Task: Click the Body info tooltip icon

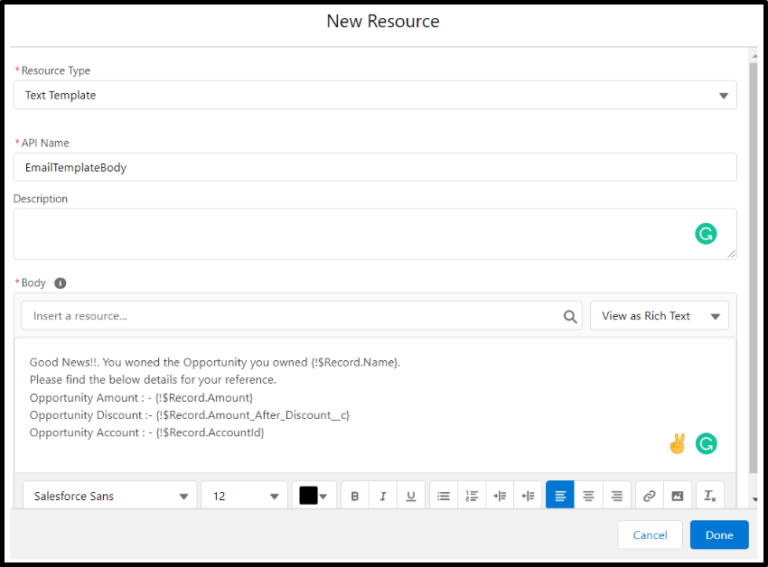Action: tap(60, 283)
